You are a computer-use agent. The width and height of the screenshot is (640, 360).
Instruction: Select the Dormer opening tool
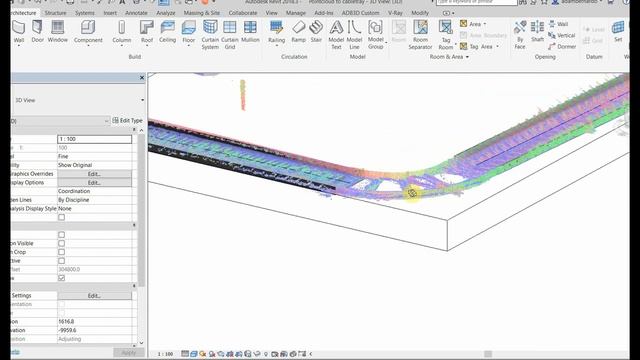pyautogui.click(x=562, y=47)
